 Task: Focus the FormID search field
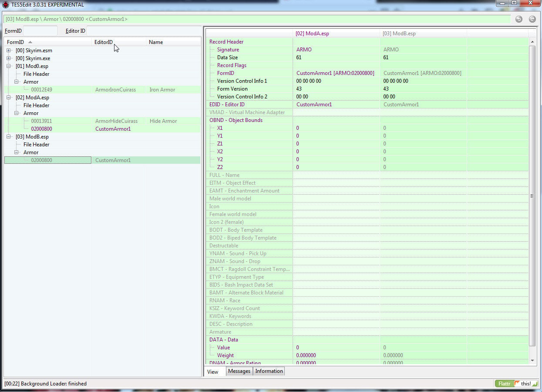pyautogui.click(x=40, y=31)
